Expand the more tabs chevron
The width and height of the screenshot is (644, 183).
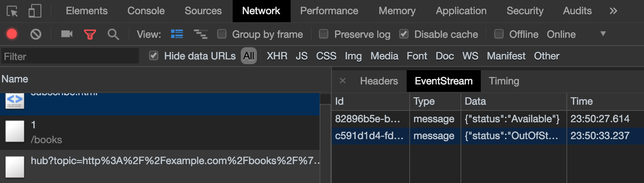pyautogui.click(x=613, y=11)
